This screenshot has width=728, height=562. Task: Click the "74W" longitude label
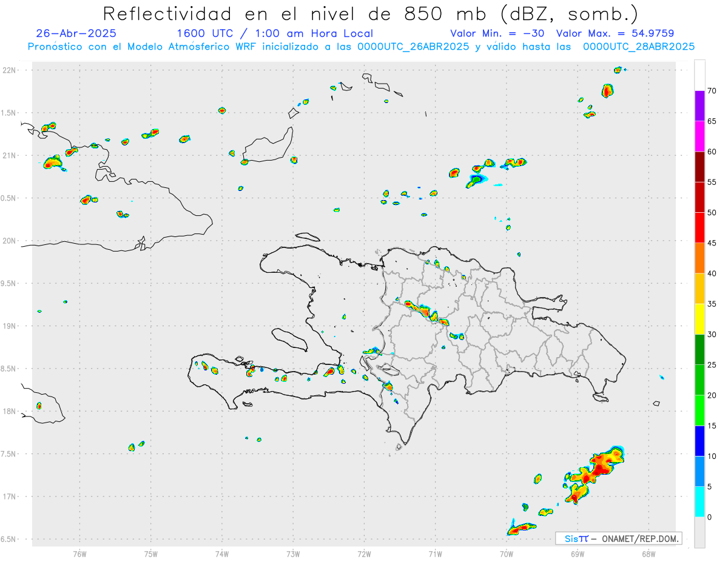tap(222, 554)
